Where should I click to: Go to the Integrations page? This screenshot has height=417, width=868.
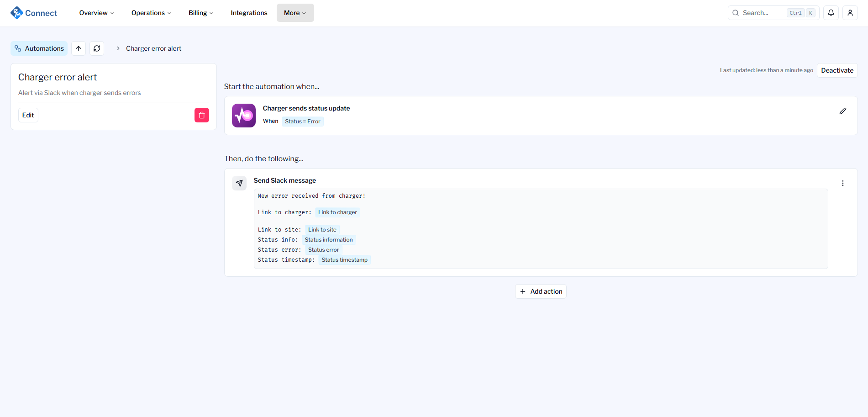249,13
